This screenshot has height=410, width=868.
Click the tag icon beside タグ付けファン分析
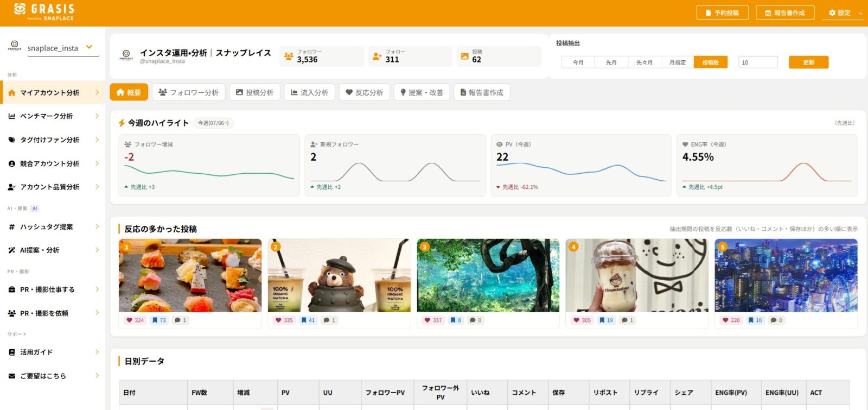11,140
